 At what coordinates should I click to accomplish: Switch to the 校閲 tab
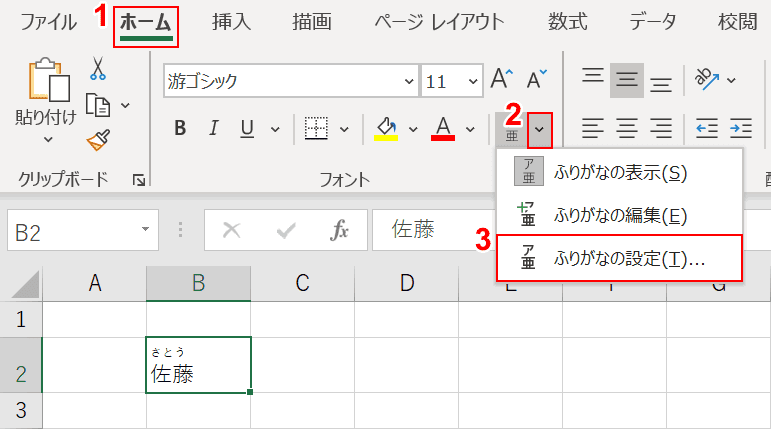(x=738, y=23)
